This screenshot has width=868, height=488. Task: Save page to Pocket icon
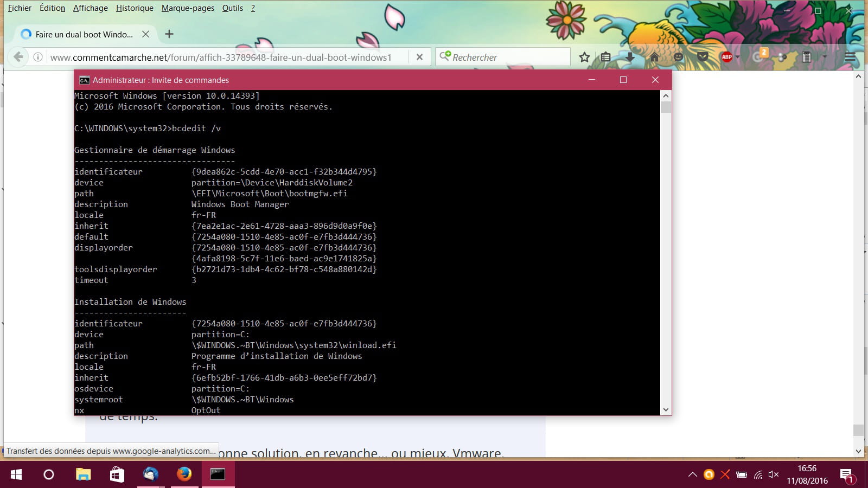tap(703, 57)
